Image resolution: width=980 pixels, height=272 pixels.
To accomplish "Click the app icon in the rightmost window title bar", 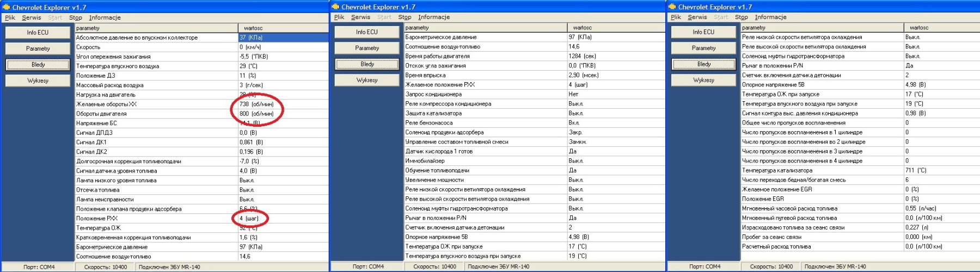I will point(672,7).
